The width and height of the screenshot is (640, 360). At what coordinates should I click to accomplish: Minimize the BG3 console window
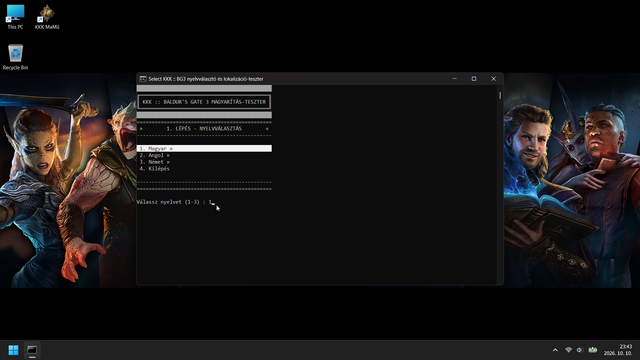[x=455, y=78]
